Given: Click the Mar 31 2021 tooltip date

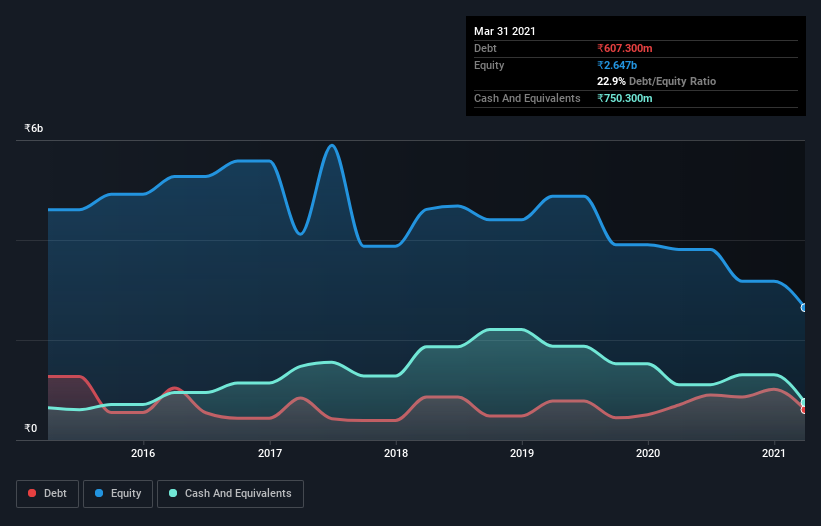Looking at the screenshot, I should click(505, 31).
